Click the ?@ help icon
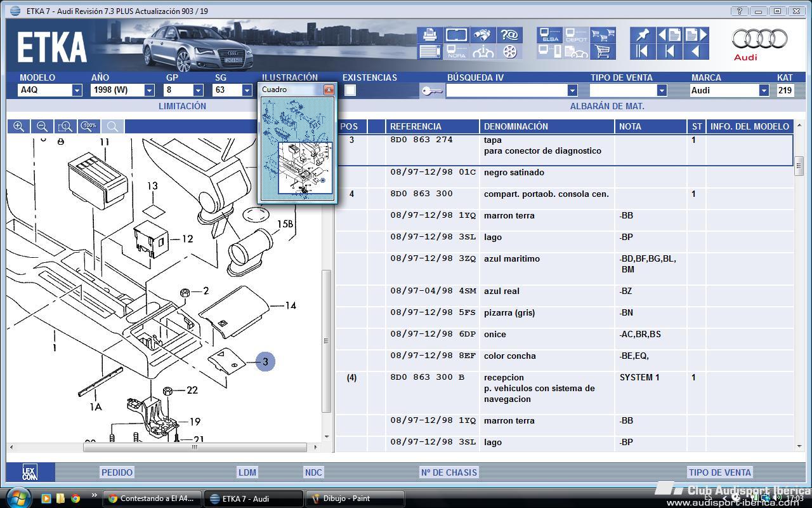812x508 pixels. pyautogui.click(x=510, y=35)
